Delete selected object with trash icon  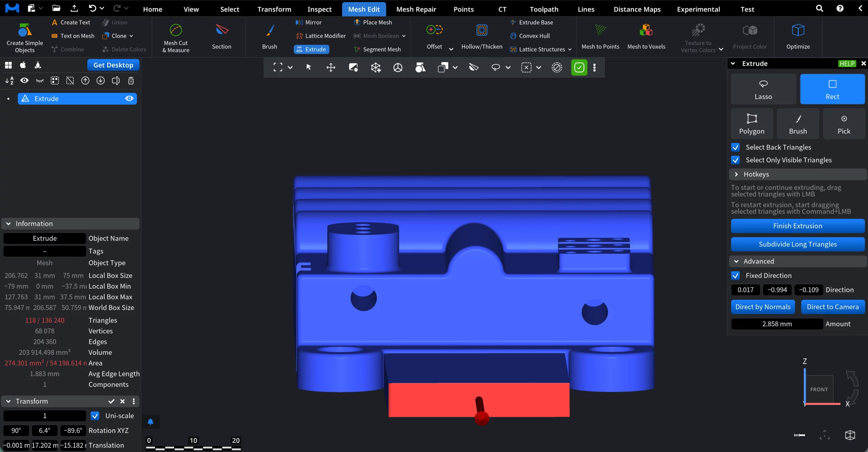pyautogui.click(x=131, y=81)
